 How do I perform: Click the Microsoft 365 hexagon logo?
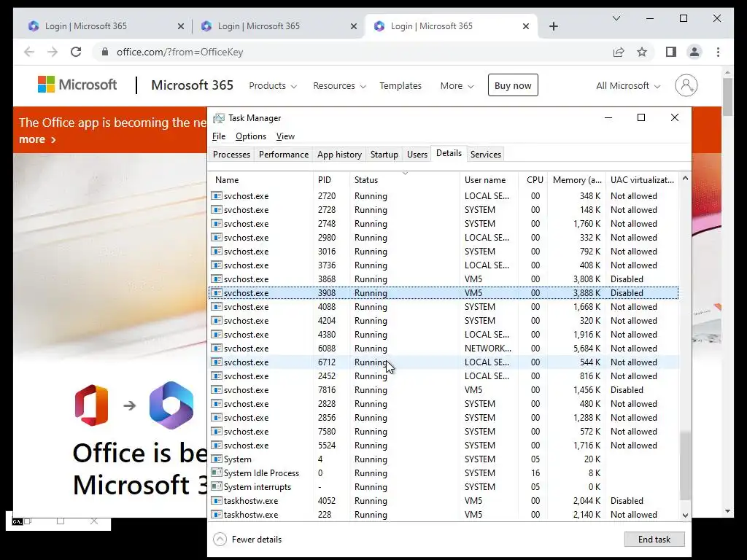coord(171,405)
